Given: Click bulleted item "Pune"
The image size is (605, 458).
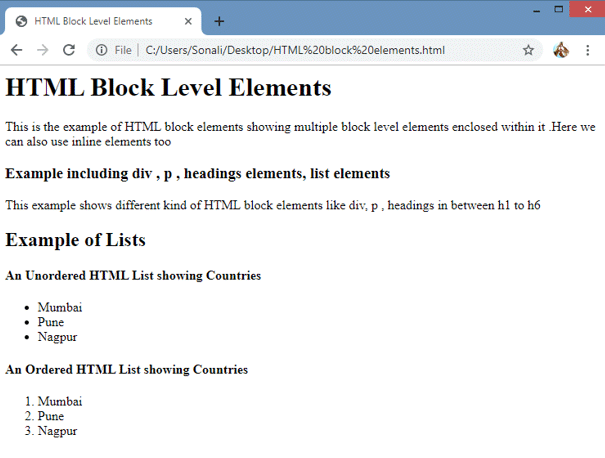Looking at the screenshot, I should pyautogui.click(x=51, y=322).
